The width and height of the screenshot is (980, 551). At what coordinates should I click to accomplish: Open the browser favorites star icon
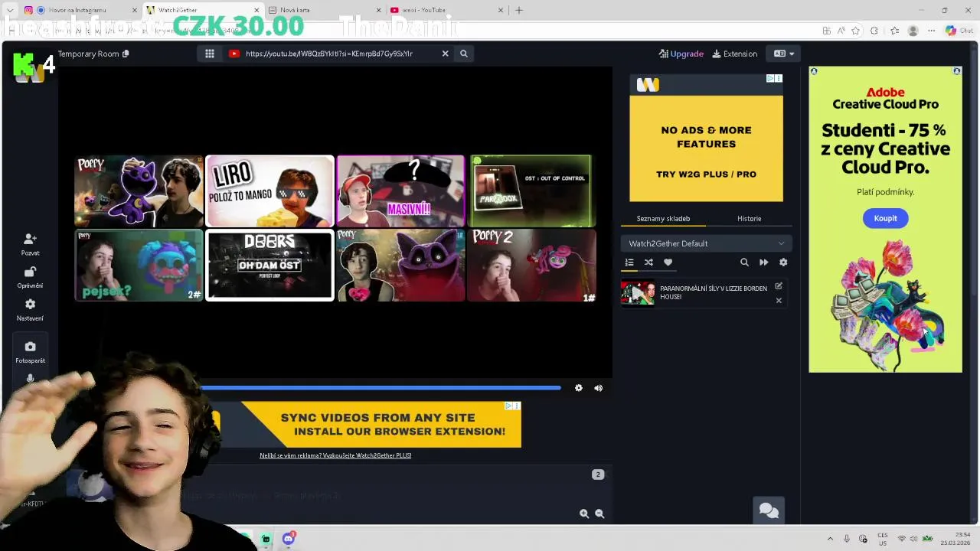(x=855, y=31)
